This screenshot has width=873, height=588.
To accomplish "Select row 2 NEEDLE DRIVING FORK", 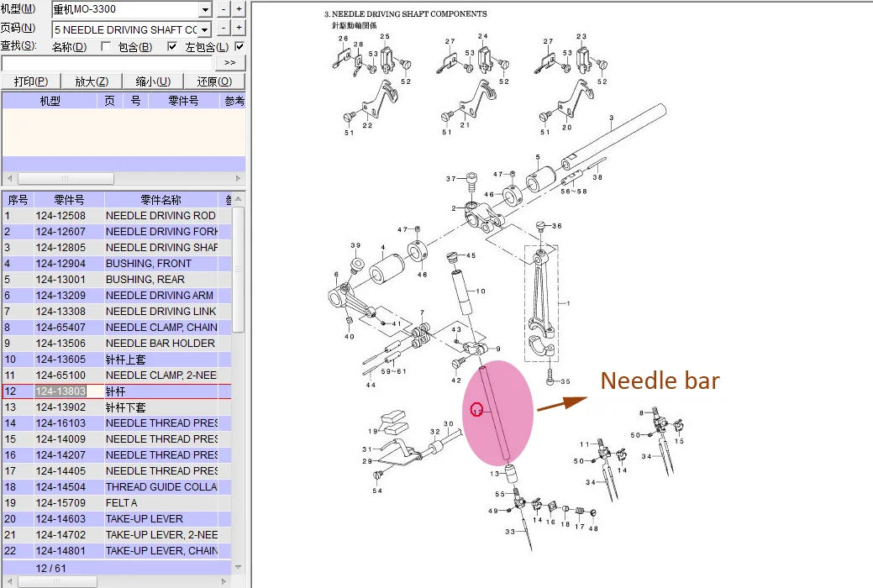I will [x=117, y=232].
